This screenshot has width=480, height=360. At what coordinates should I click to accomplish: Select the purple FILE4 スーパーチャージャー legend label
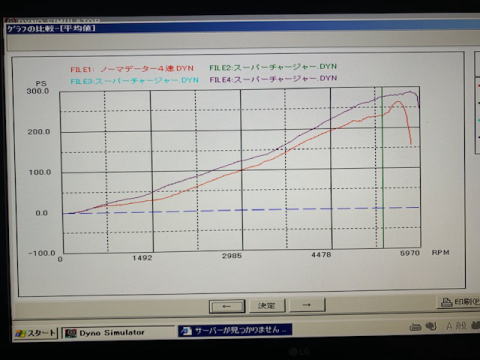tap(273, 79)
